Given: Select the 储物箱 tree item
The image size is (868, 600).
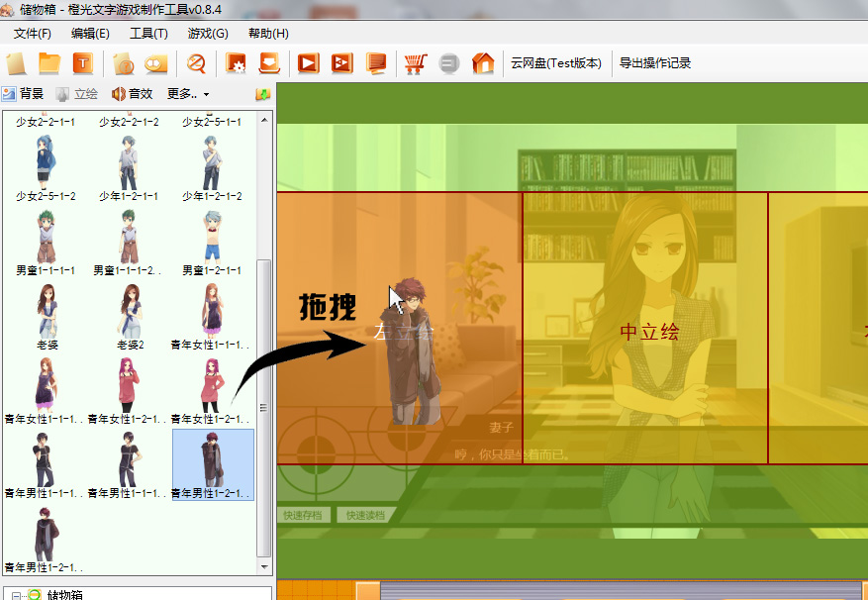Looking at the screenshot, I should pyautogui.click(x=64, y=595).
